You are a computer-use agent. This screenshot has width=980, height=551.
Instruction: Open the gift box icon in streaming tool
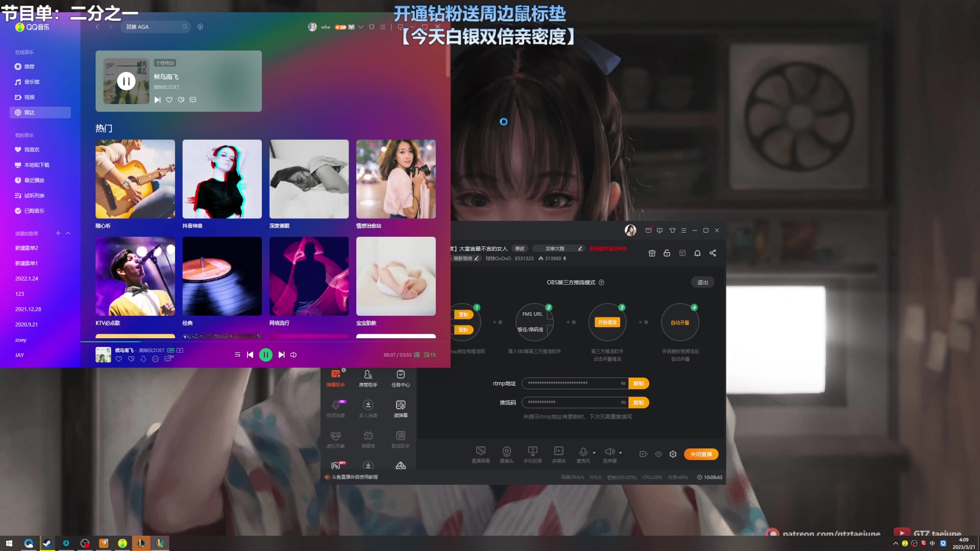(652, 254)
